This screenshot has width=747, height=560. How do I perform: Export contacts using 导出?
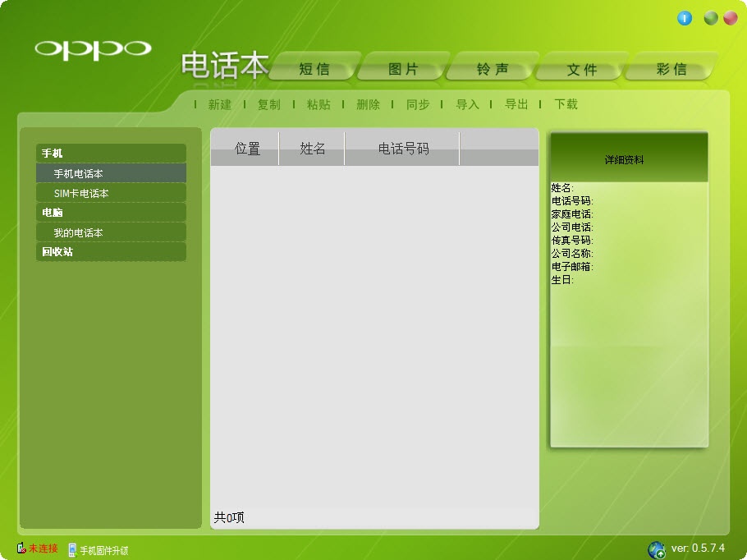[516, 105]
